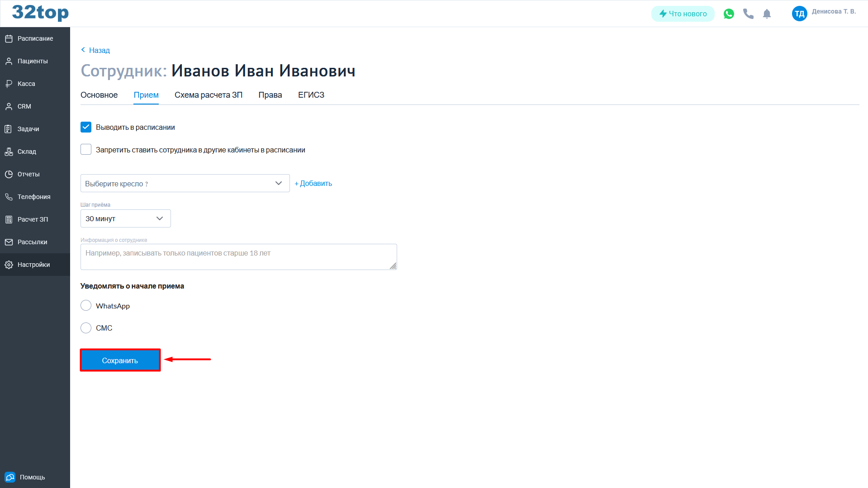Viewport: 868px width, 488px height.
Task: Switch to the Права tab
Action: coord(270,95)
